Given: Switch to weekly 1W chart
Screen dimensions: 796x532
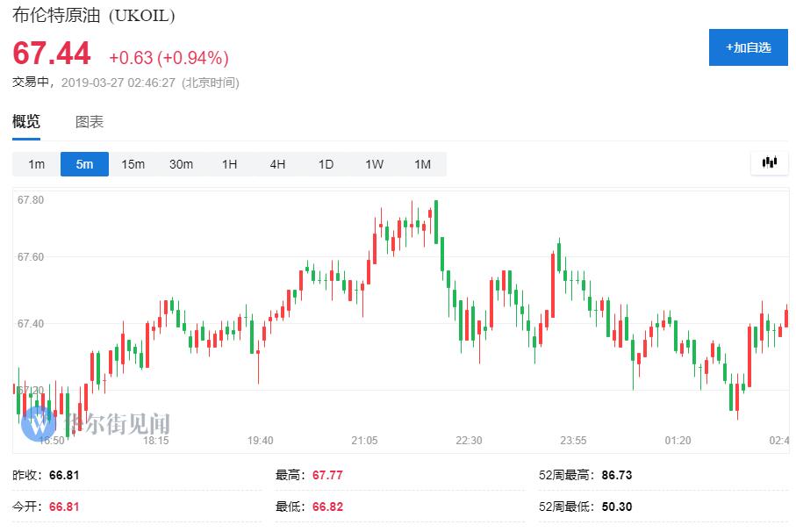Looking at the screenshot, I should pyautogui.click(x=374, y=164).
